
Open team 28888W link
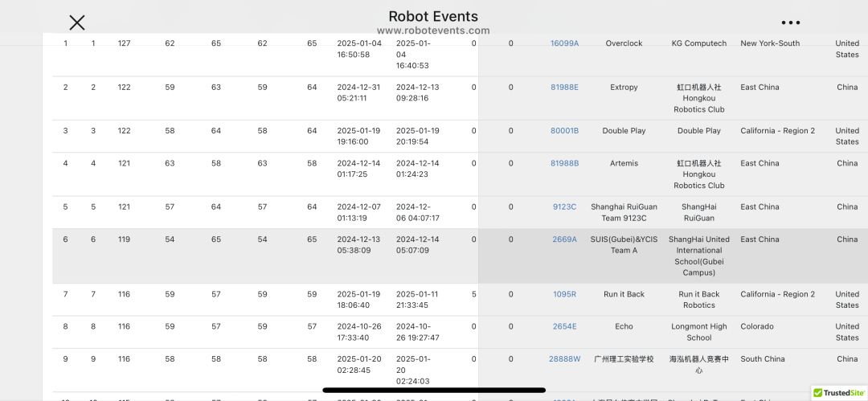coord(564,359)
